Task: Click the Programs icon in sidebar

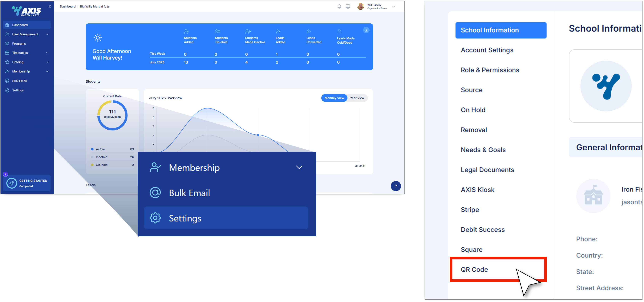Action: pyautogui.click(x=7, y=44)
